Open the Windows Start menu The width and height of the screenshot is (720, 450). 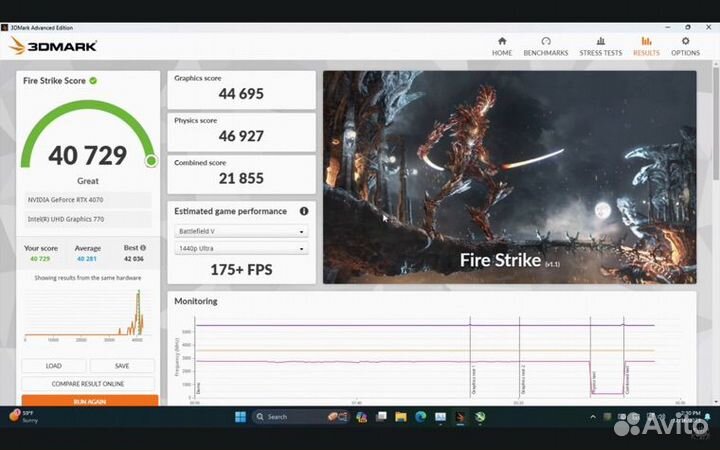[240, 417]
